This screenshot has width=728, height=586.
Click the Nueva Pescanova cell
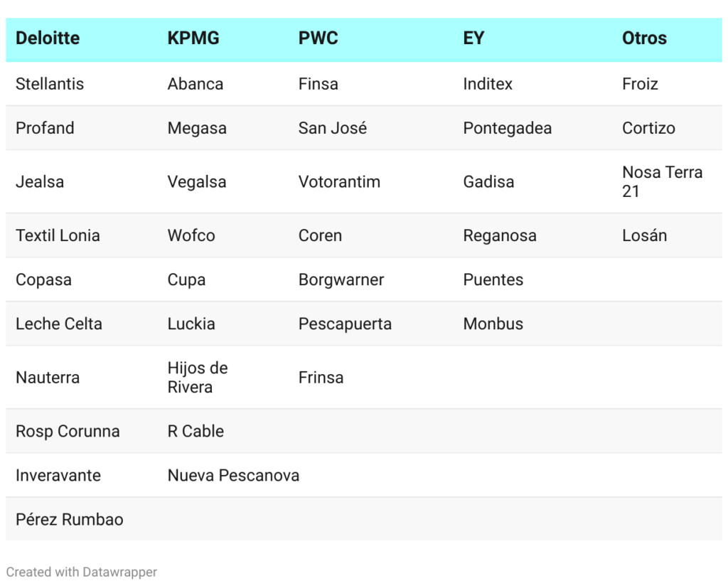click(x=233, y=475)
